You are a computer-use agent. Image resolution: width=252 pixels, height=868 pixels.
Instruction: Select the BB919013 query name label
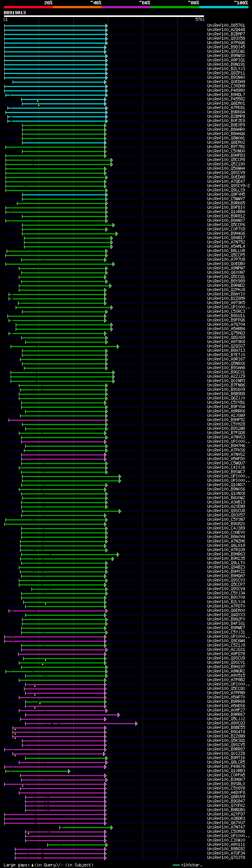[x=15, y=13]
